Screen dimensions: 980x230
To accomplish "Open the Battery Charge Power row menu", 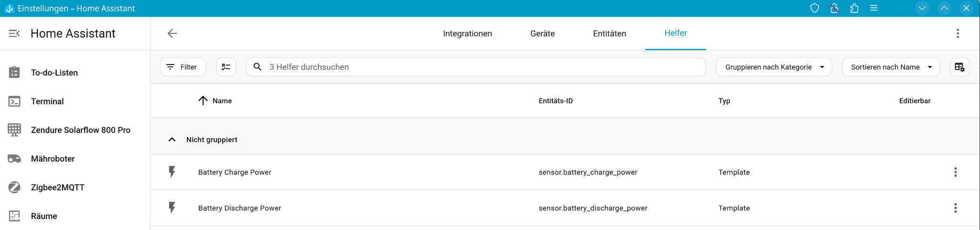I will (x=955, y=172).
